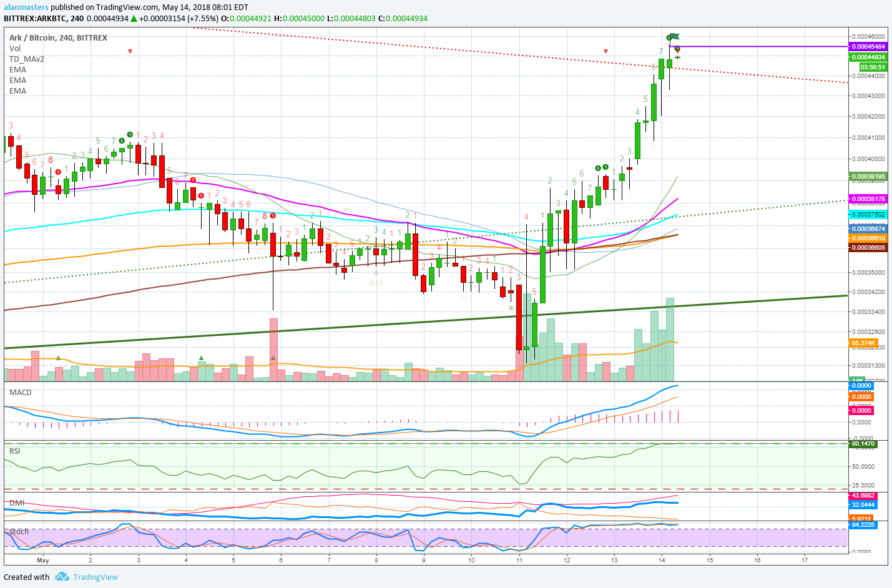Click the orange 0.00036610 value label

click(x=868, y=238)
